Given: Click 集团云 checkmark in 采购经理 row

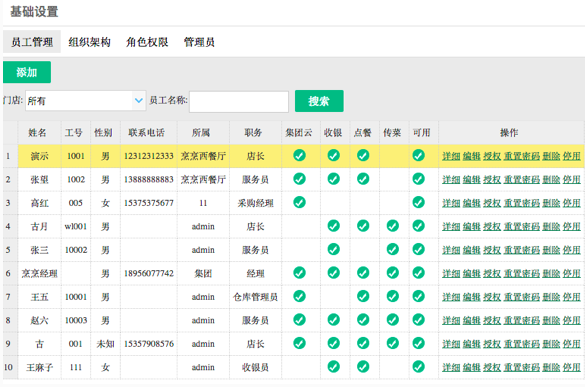Looking at the screenshot, I should tap(299, 202).
